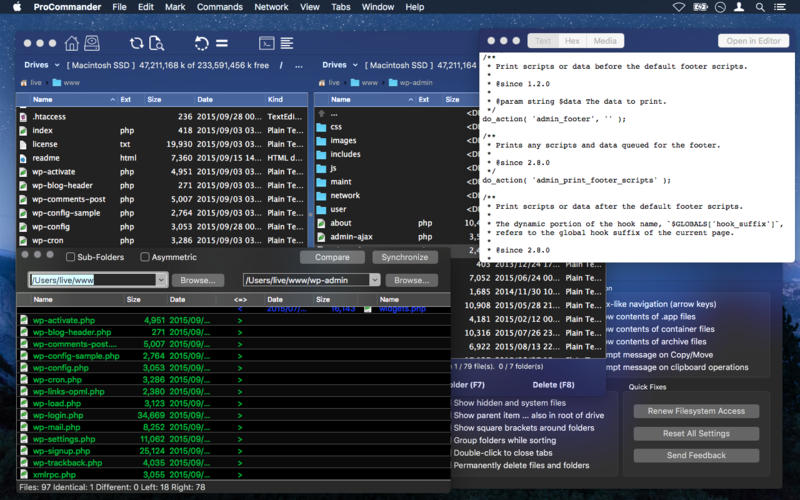
Task: Select the css folder icon
Action: [321, 127]
